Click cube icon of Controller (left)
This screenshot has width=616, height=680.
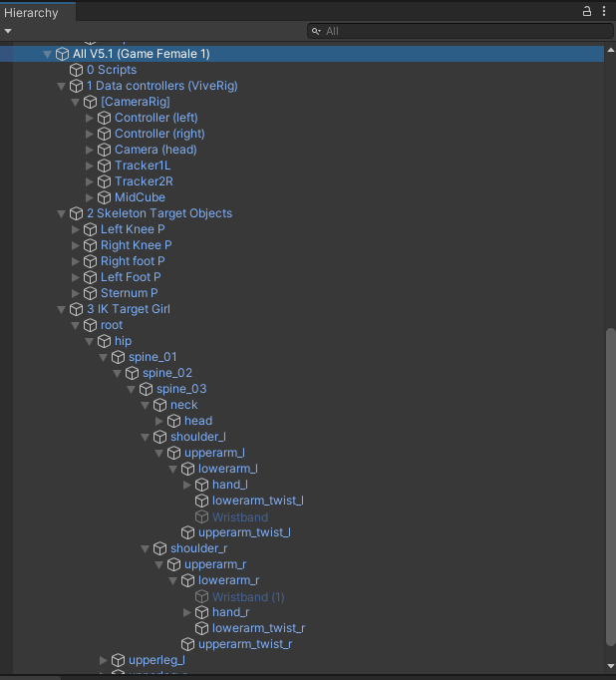(104, 118)
